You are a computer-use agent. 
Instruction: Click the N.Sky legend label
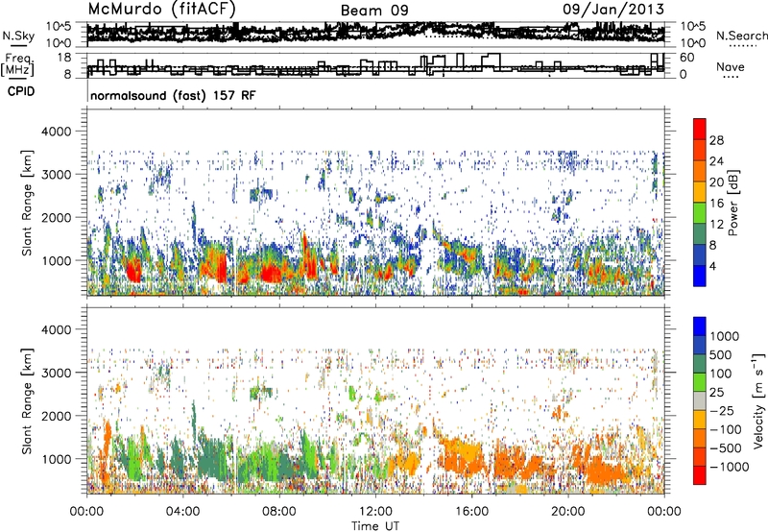point(18,36)
